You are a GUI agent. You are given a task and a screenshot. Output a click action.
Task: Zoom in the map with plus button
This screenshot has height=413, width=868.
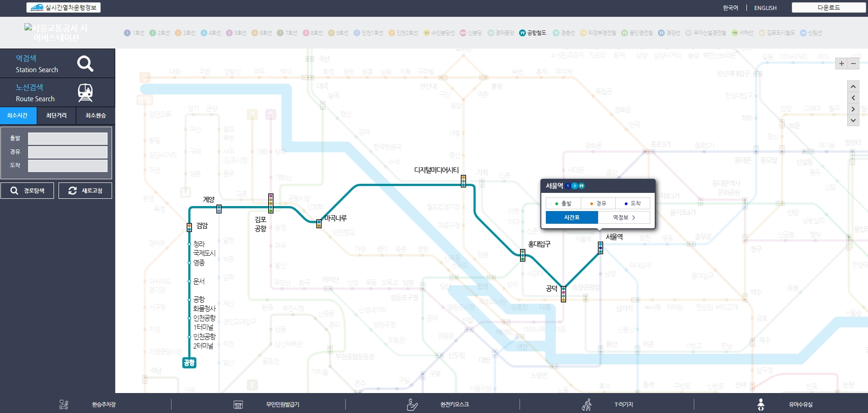click(x=842, y=64)
